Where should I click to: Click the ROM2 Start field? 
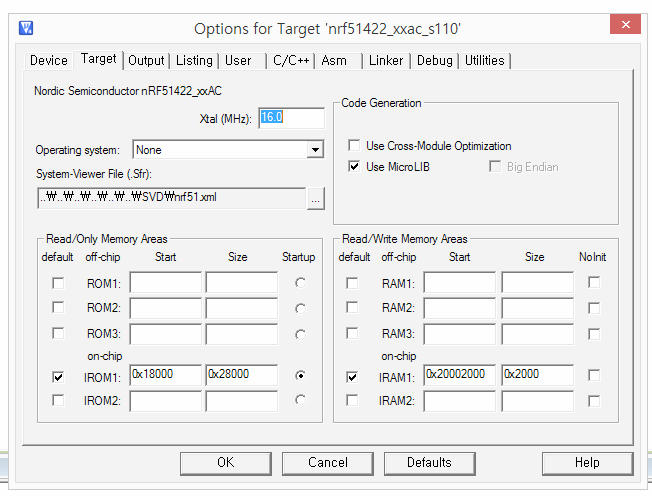point(165,308)
